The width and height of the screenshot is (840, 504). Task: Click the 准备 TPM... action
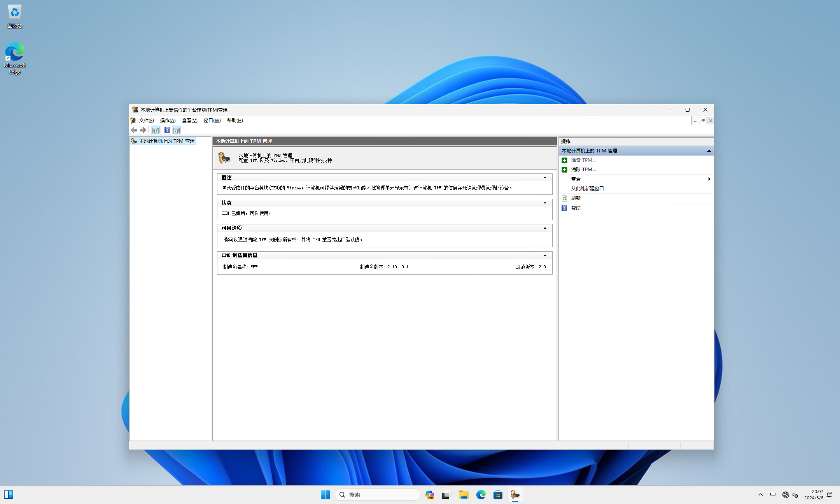pyautogui.click(x=583, y=160)
